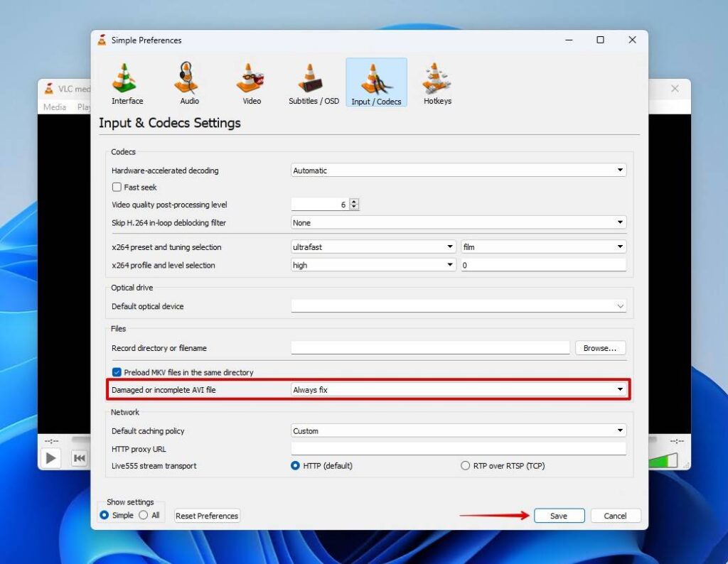Open the x264 preset selection dropdown showing ultrafast
The height and width of the screenshot is (564, 728).
coord(450,246)
